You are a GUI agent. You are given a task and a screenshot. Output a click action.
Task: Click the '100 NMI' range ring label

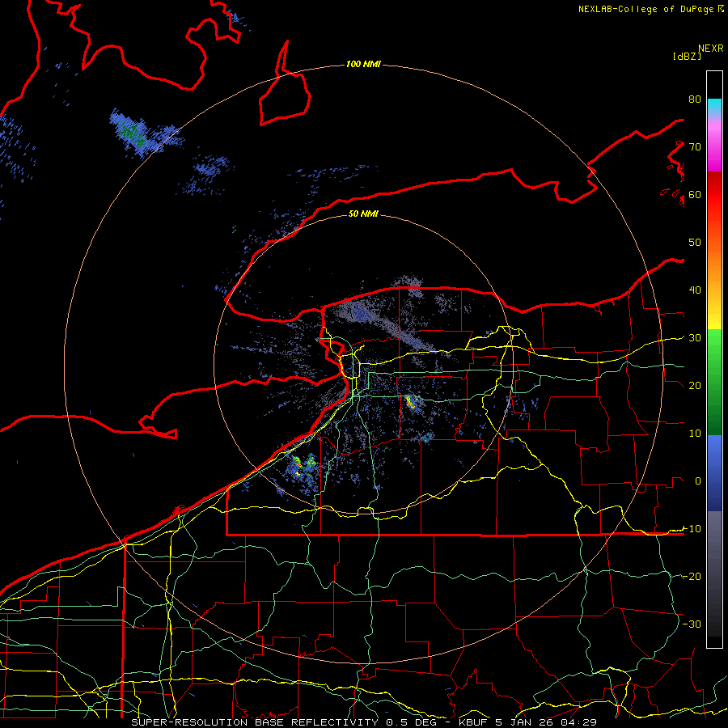[363, 64]
